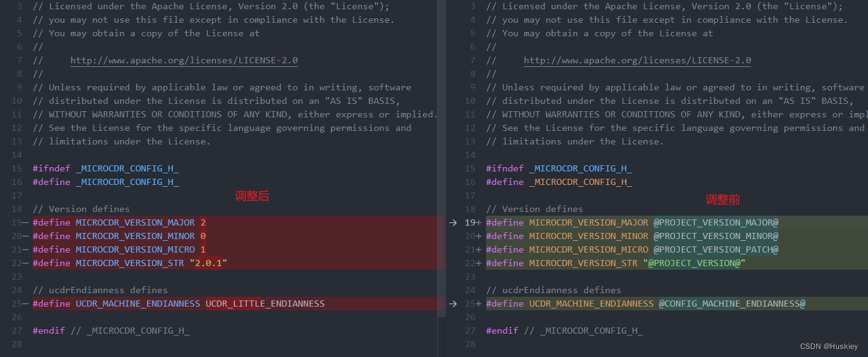The image size is (868, 357).
Task: Select line number 15 in left pane
Action: point(18,168)
